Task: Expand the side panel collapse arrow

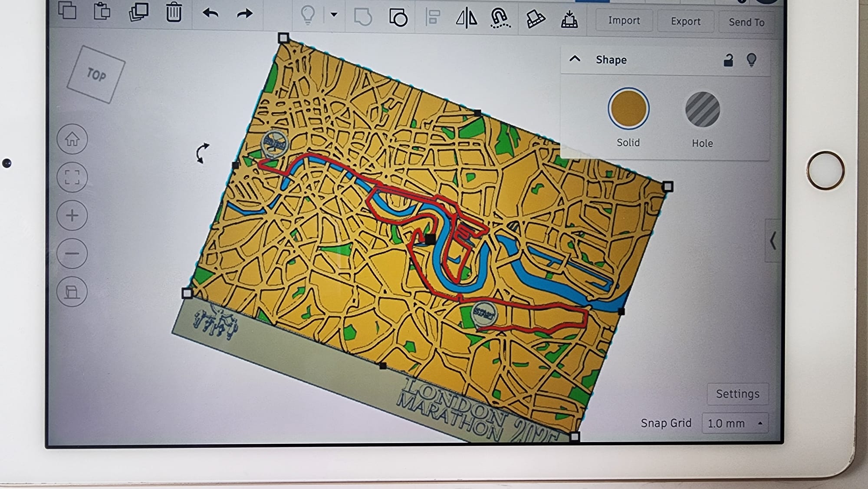Action: click(x=773, y=241)
